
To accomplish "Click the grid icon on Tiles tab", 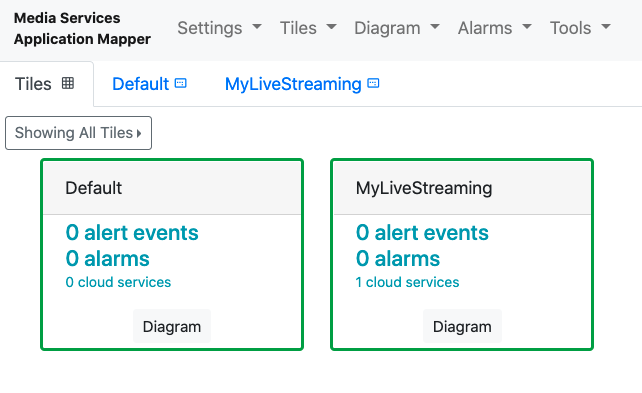I will pyautogui.click(x=68, y=83).
